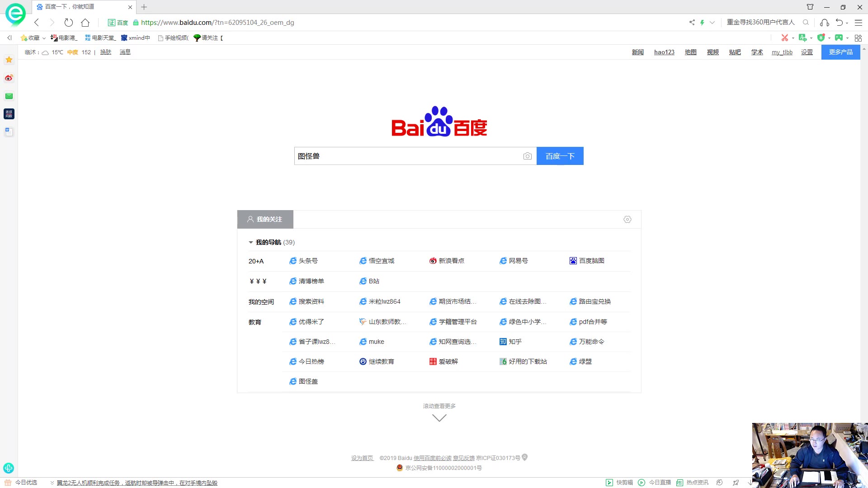Open the extensions manager grid icon
This screenshot has height=488, width=868.
[x=858, y=38]
